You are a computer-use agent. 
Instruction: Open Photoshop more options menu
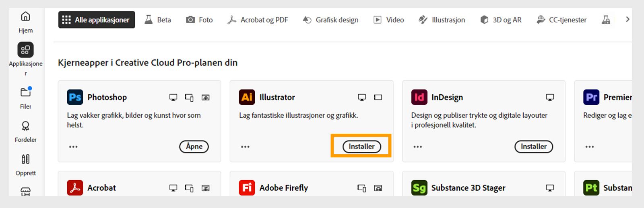click(73, 147)
